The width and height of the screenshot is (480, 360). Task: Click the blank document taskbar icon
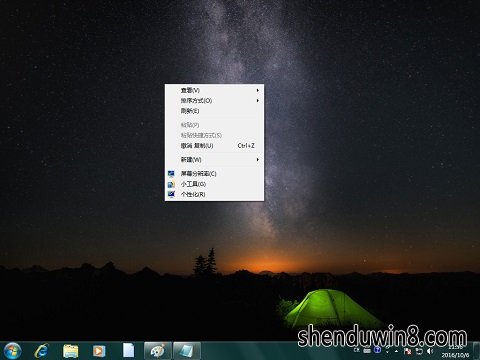pyautogui.click(x=128, y=351)
